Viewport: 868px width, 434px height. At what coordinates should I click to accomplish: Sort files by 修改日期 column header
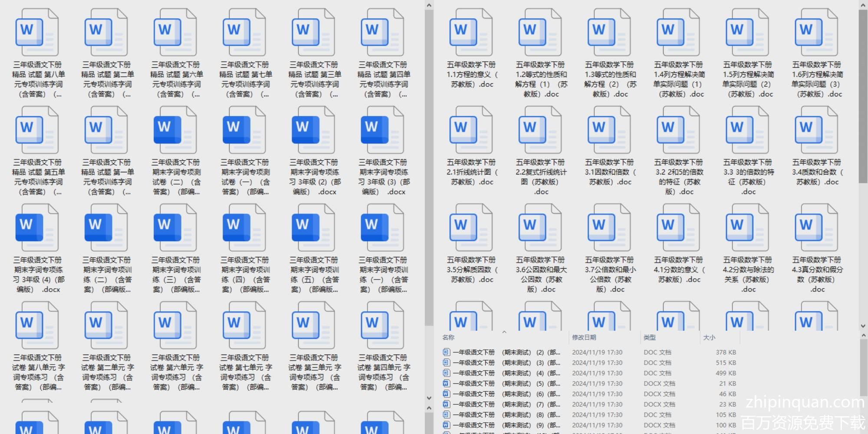[584, 337]
